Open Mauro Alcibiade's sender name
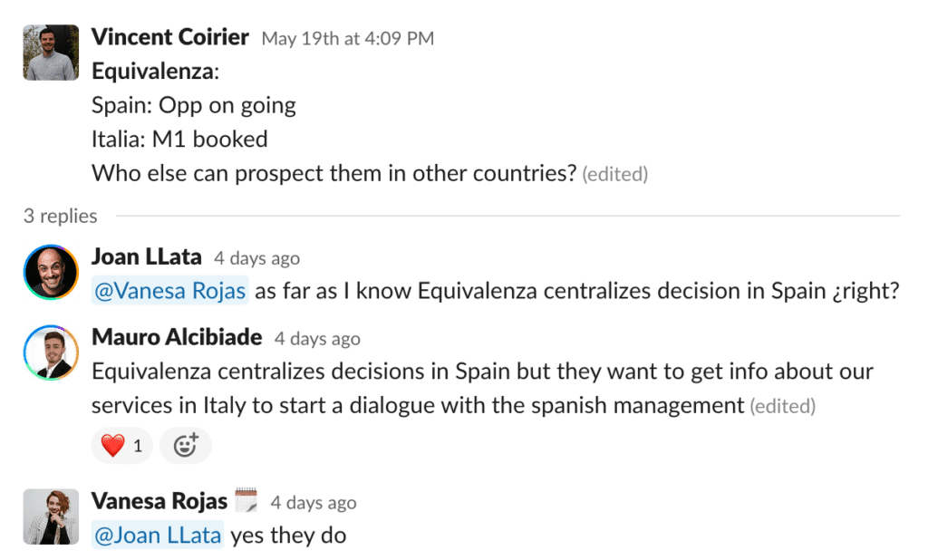The width and height of the screenshot is (928, 560). (x=177, y=337)
